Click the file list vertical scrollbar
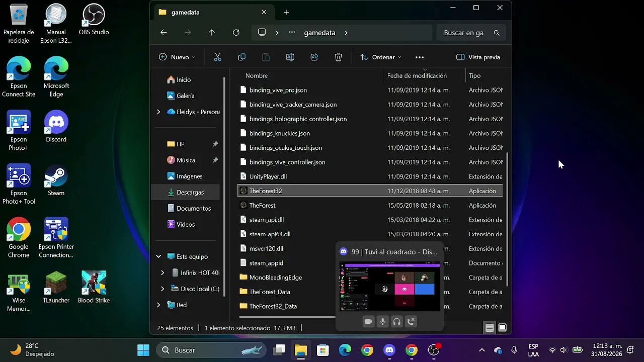This screenshot has width=644, height=362. (507, 219)
